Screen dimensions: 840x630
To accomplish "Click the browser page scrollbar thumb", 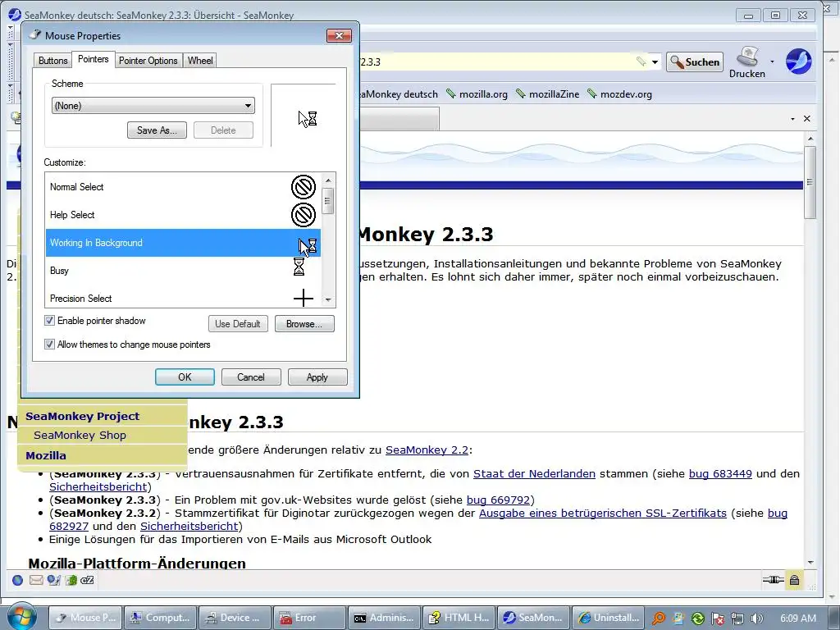I will point(810,182).
